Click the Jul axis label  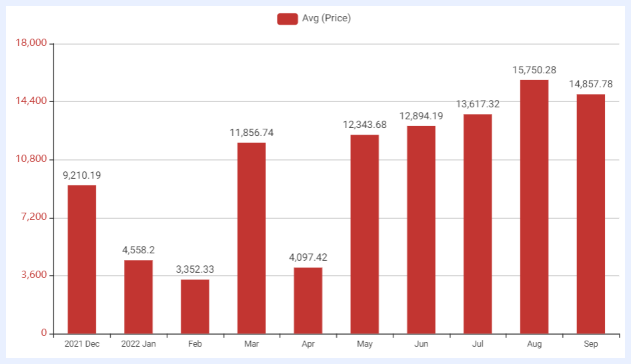pyautogui.click(x=478, y=344)
